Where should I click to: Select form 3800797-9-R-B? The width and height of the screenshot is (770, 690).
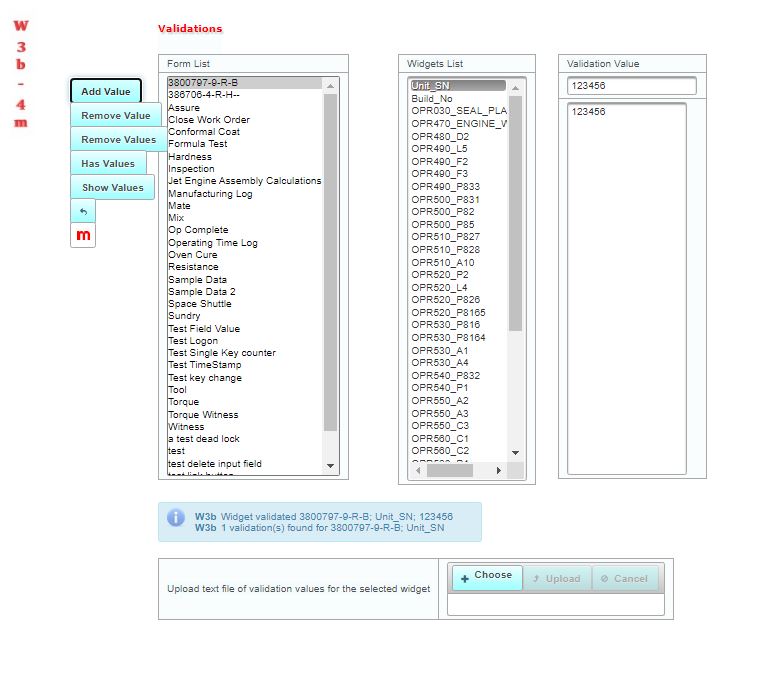(x=245, y=83)
